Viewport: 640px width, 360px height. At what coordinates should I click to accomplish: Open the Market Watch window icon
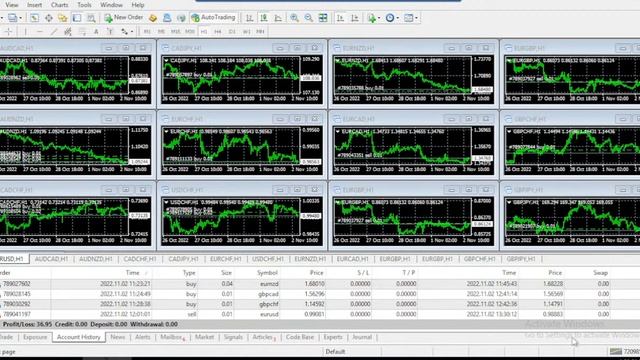[34, 18]
